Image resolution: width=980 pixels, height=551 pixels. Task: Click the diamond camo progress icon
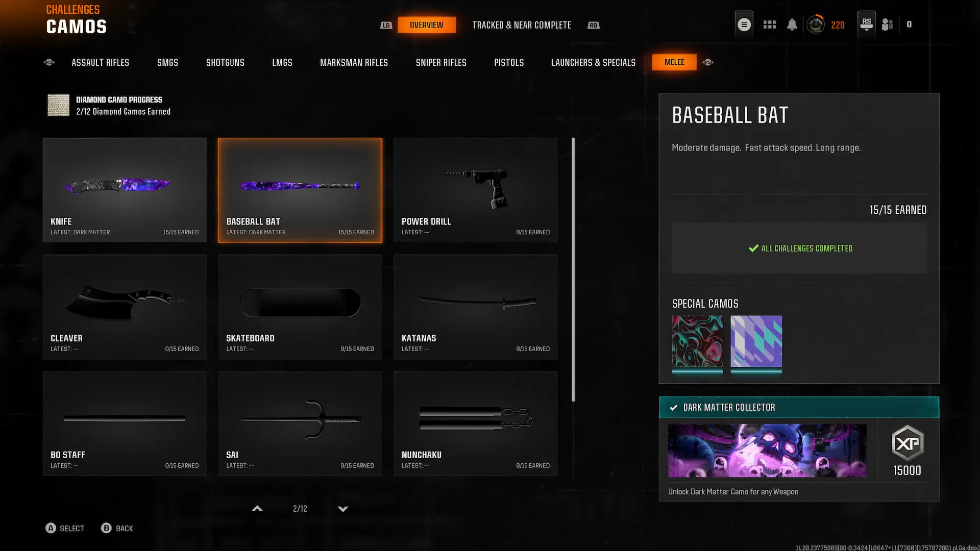(58, 105)
